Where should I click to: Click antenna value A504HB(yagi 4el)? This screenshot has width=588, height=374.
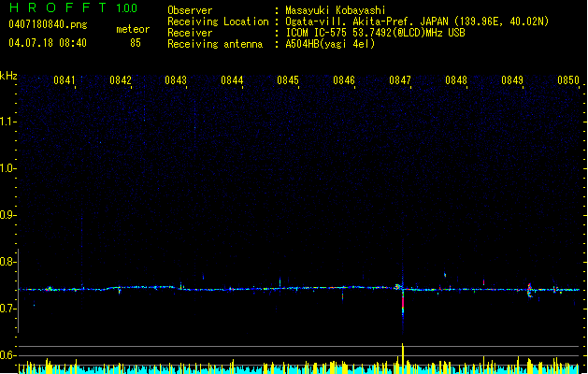[330, 44]
